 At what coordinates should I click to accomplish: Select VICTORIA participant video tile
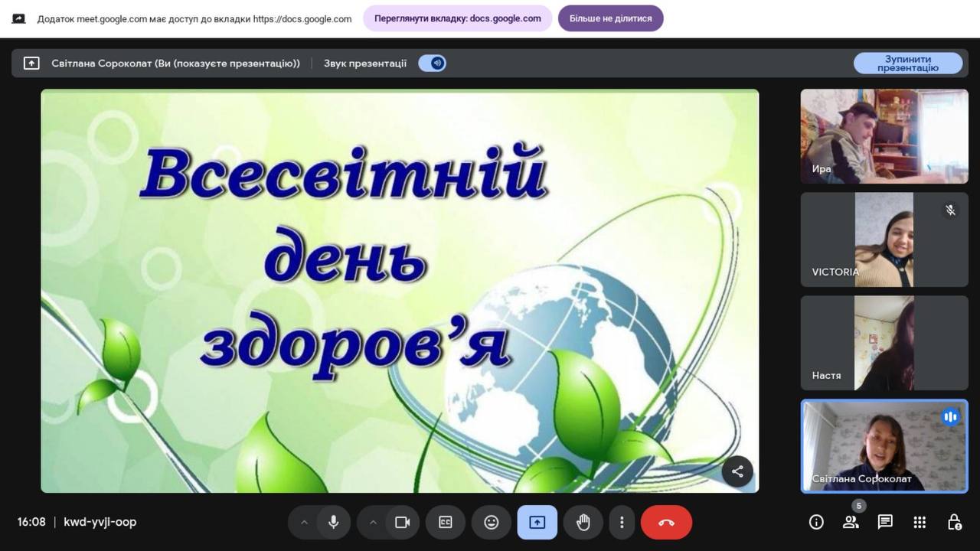[884, 240]
